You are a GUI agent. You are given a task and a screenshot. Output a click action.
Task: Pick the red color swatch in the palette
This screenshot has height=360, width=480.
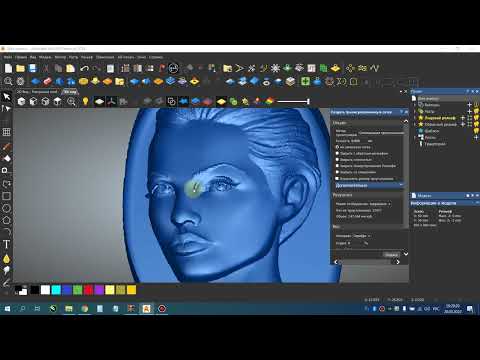pyautogui.click(x=88, y=290)
